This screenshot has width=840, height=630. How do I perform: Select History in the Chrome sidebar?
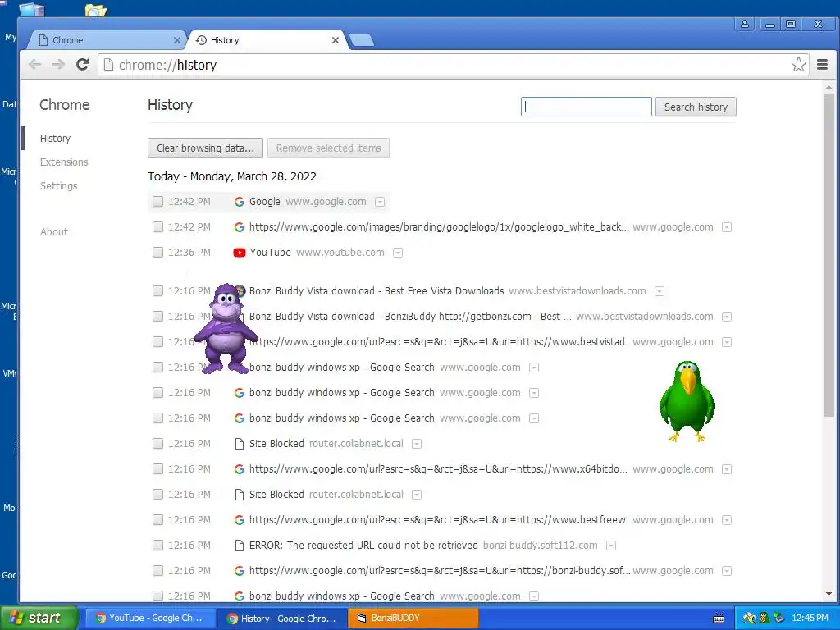click(x=55, y=138)
